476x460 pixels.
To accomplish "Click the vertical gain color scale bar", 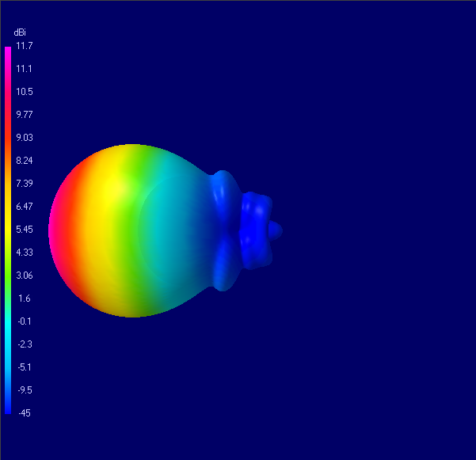I will [8, 230].
